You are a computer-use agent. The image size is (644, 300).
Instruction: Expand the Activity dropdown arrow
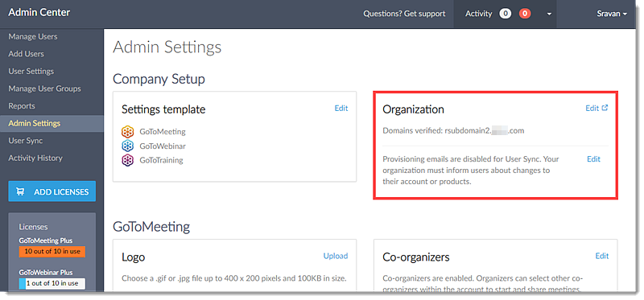click(x=550, y=14)
